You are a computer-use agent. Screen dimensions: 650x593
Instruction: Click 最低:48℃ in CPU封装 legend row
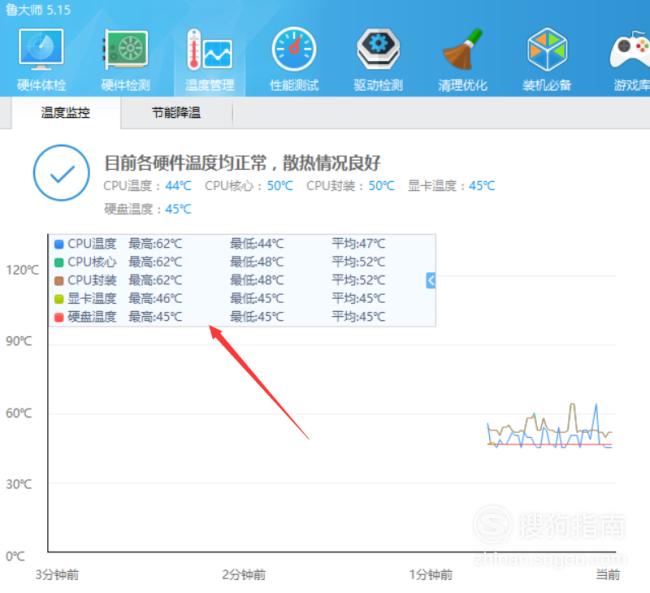point(257,280)
